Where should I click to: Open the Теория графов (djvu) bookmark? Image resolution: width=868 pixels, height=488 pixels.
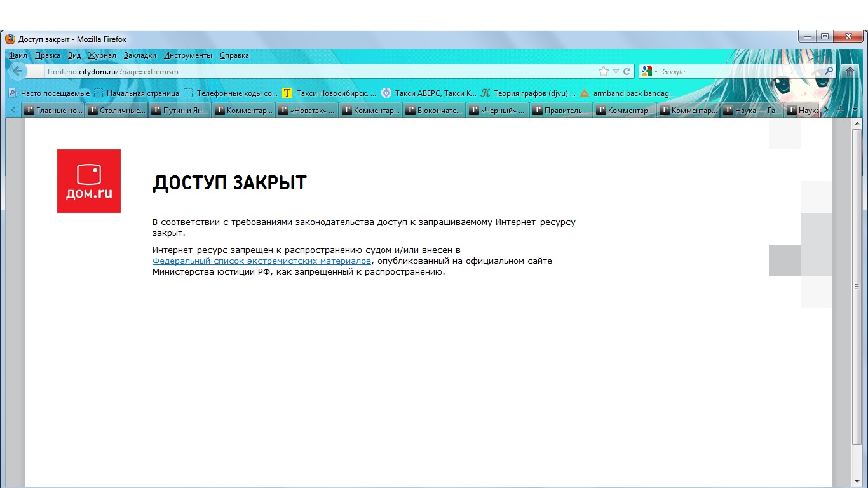[x=528, y=93]
